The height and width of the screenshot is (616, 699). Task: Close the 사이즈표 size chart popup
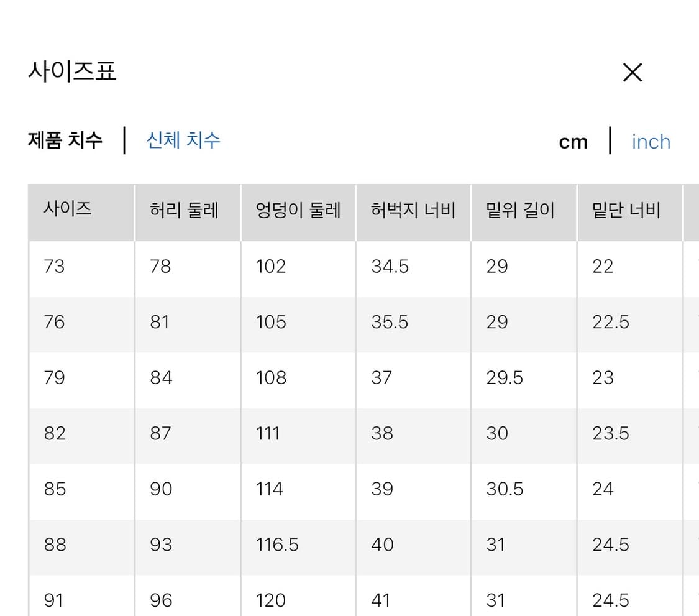tap(633, 73)
